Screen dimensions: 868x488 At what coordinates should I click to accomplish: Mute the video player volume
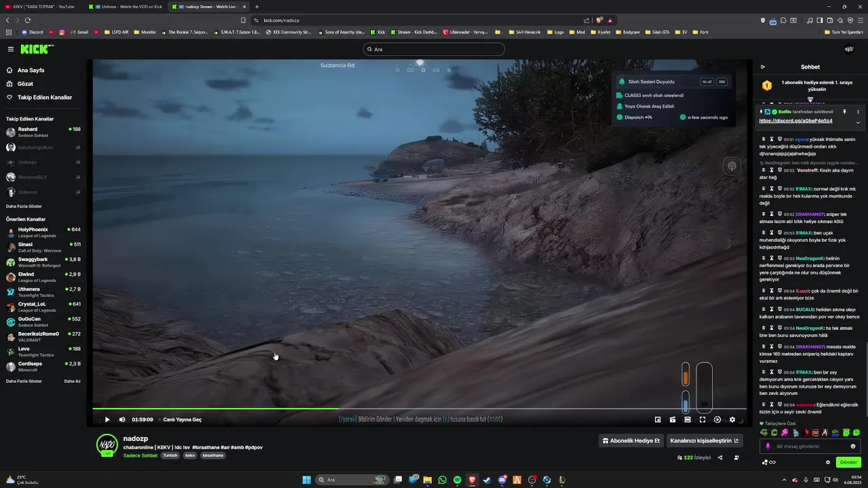(122, 420)
